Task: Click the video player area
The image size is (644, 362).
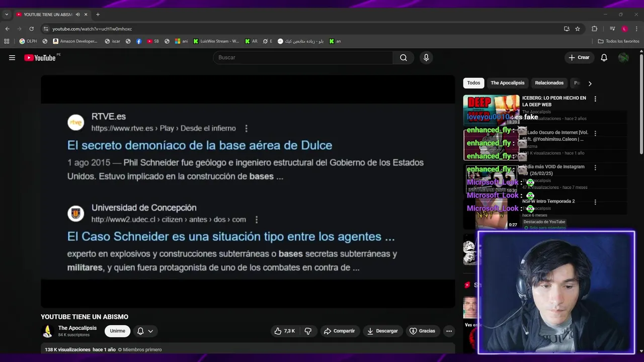Action: (x=248, y=191)
